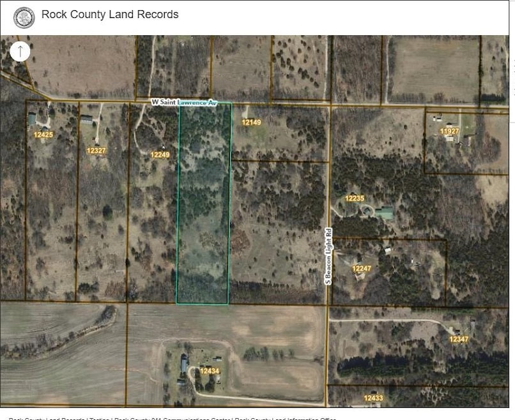Click the north arrow compass button
515x420 pixels.
pos(20,51)
